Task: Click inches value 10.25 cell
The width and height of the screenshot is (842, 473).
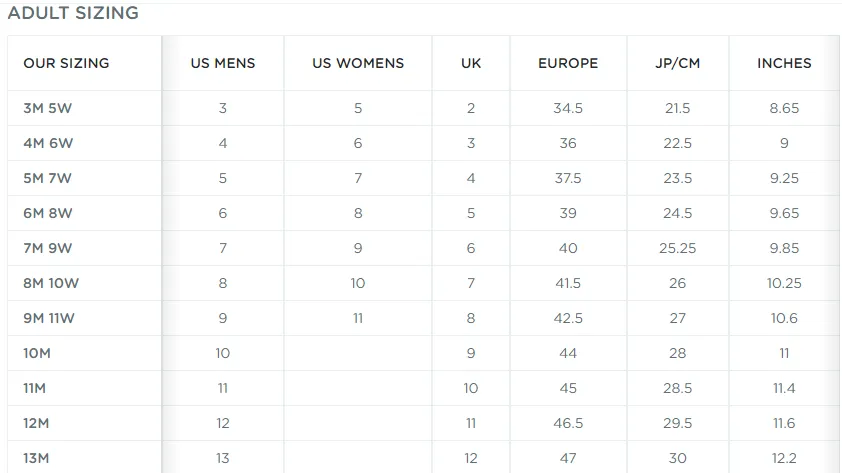Action: 784,283
